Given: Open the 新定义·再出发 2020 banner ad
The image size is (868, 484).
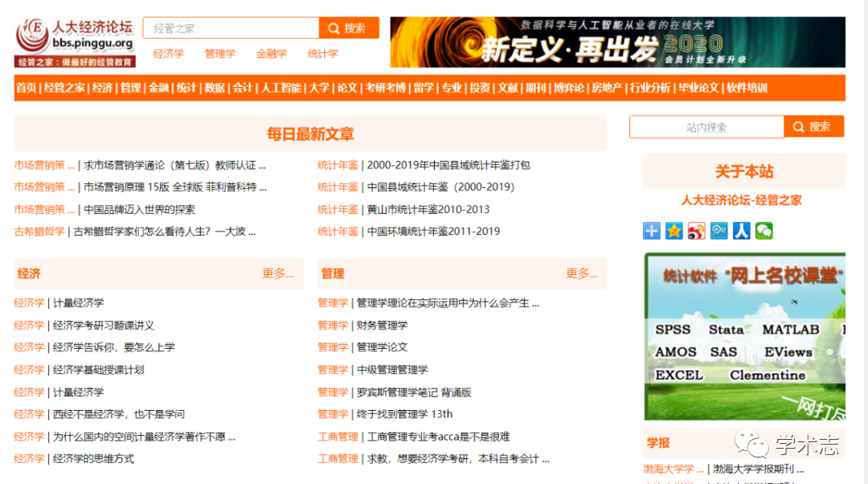Looking at the screenshot, I should [x=617, y=42].
